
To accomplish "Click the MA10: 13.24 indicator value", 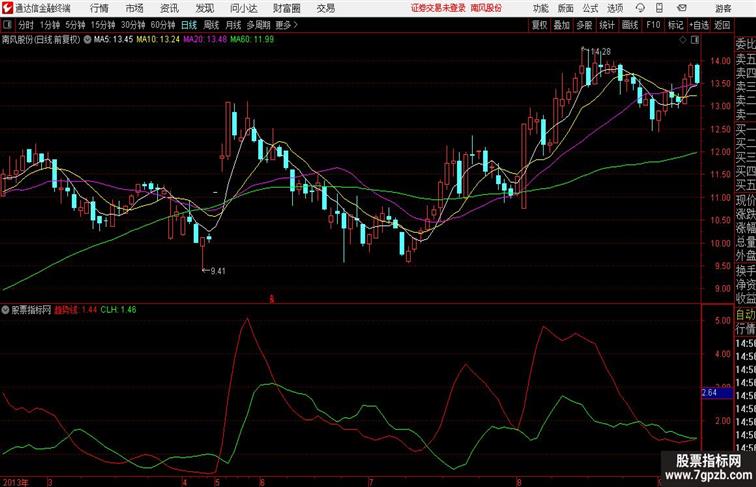I will click(158, 40).
